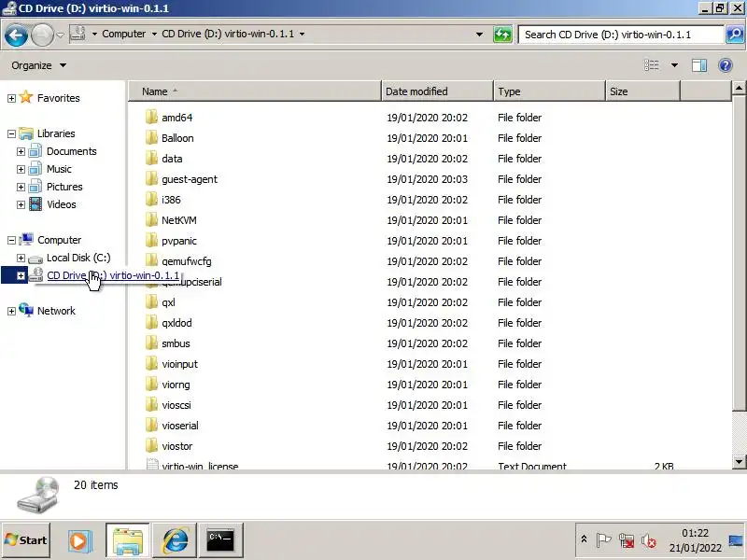Open Help with the question mark icon
Screen dimensions: 747x560
click(726, 65)
